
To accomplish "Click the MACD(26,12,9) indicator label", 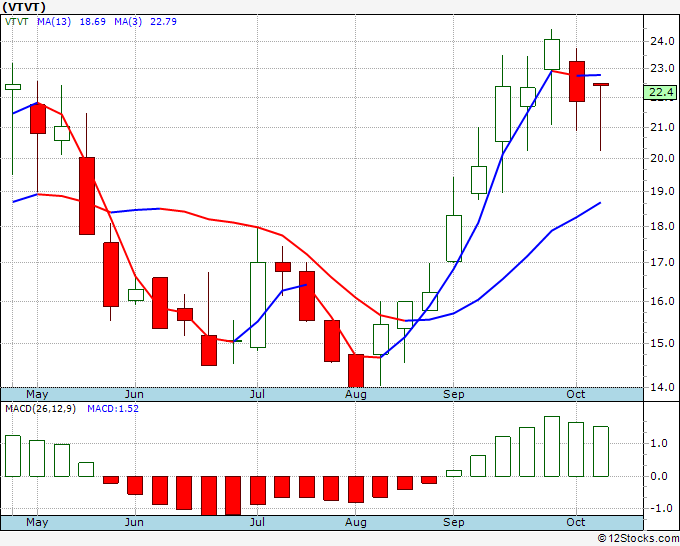I will [x=40, y=409].
